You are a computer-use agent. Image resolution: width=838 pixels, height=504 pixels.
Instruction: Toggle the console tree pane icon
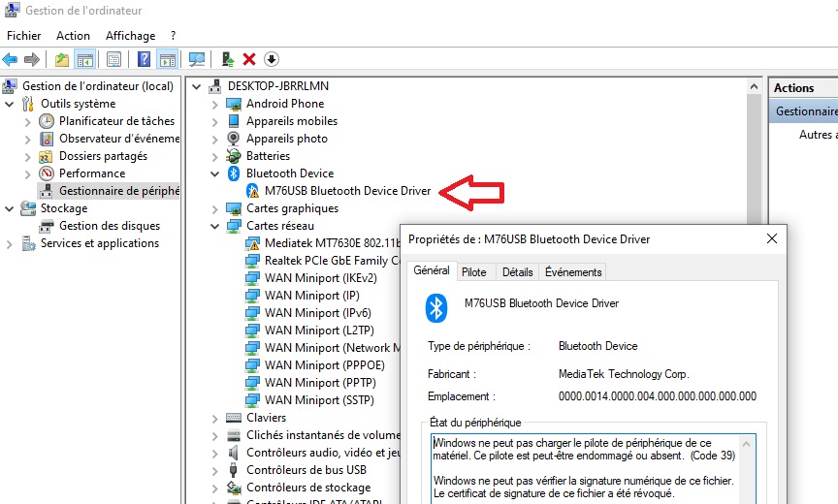(x=85, y=59)
